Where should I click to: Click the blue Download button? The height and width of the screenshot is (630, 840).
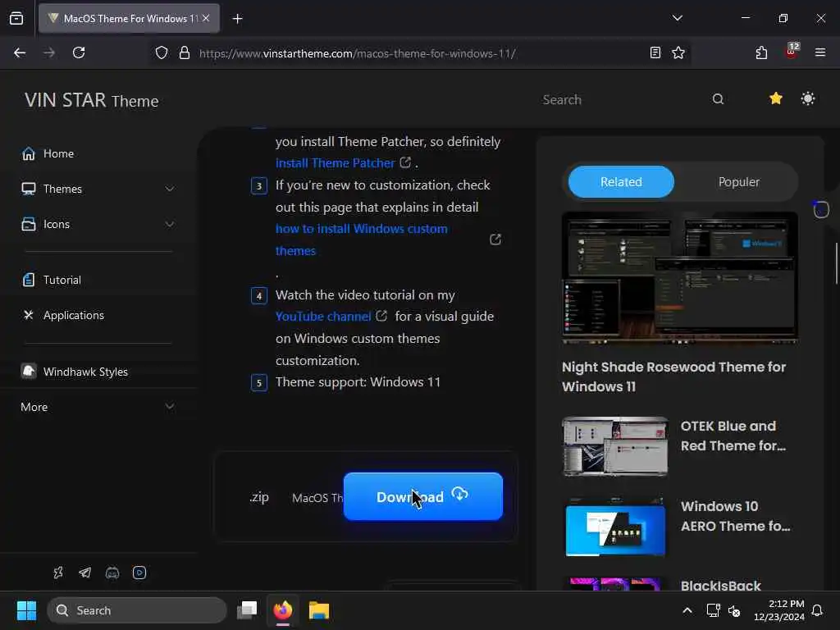point(422,496)
